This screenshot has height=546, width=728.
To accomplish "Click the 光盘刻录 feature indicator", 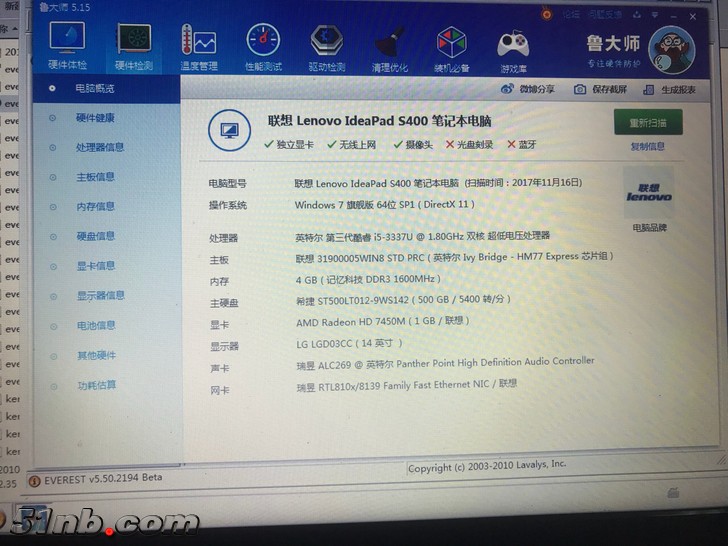I will (x=469, y=144).
